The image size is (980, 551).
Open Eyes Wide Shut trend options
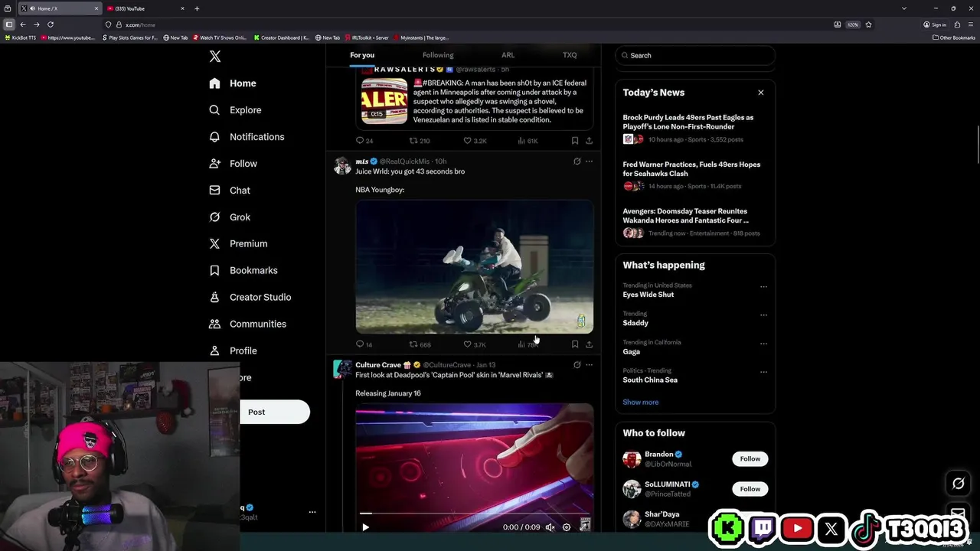point(763,286)
